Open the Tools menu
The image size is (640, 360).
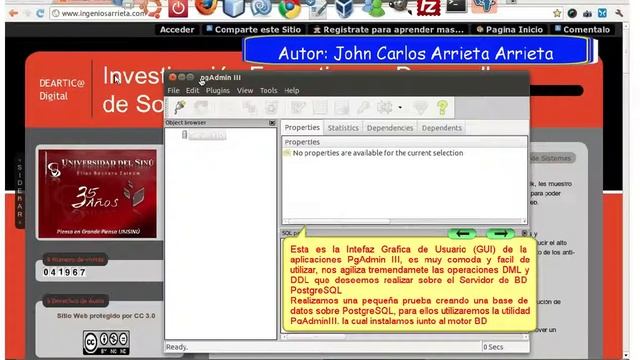coord(269,91)
